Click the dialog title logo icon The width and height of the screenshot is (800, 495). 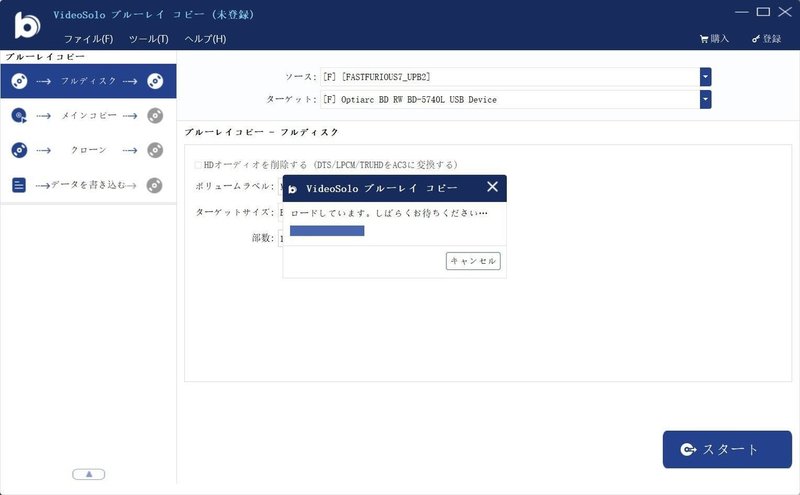(x=293, y=189)
